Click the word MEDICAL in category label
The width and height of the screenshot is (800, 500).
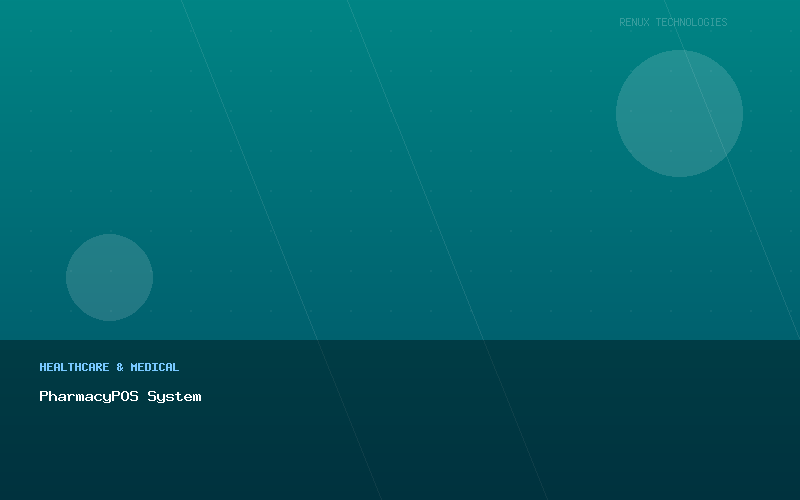(155, 367)
